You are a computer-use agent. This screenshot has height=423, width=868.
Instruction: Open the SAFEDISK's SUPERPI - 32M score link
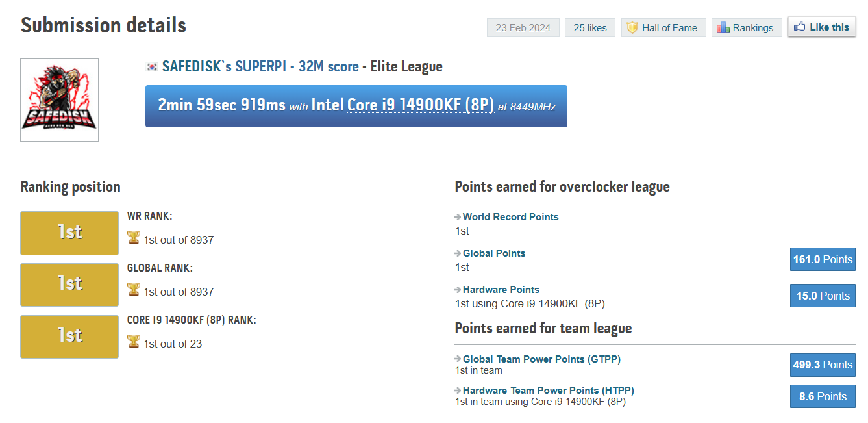(x=260, y=66)
